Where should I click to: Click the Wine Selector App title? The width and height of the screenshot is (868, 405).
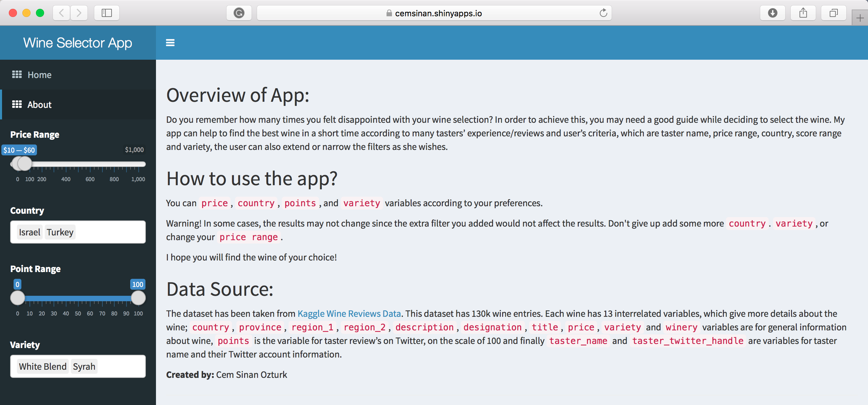[78, 43]
